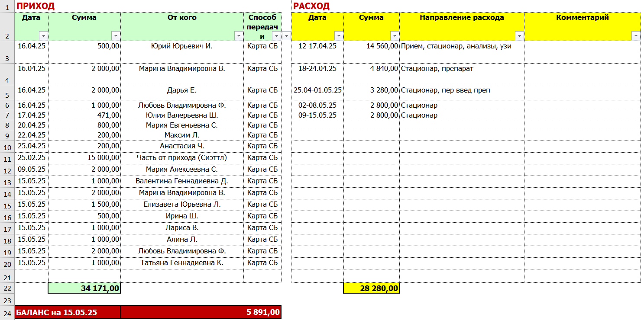The width and height of the screenshot is (644, 320).
Task: Select row header 22
Action: (7, 288)
